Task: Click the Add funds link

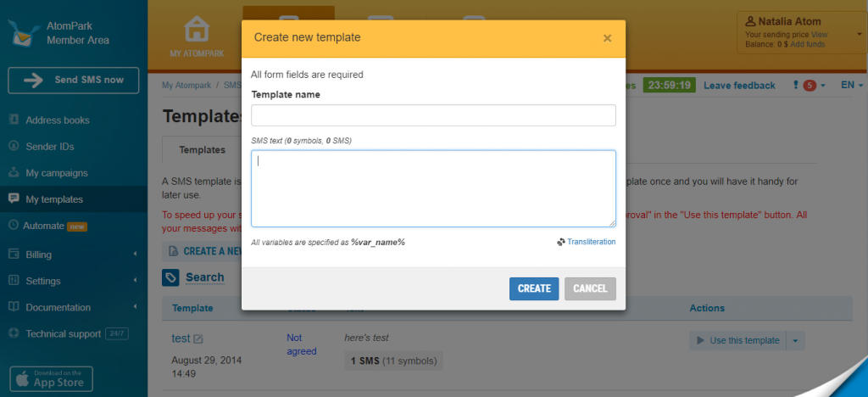Action: [x=806, y=42]
